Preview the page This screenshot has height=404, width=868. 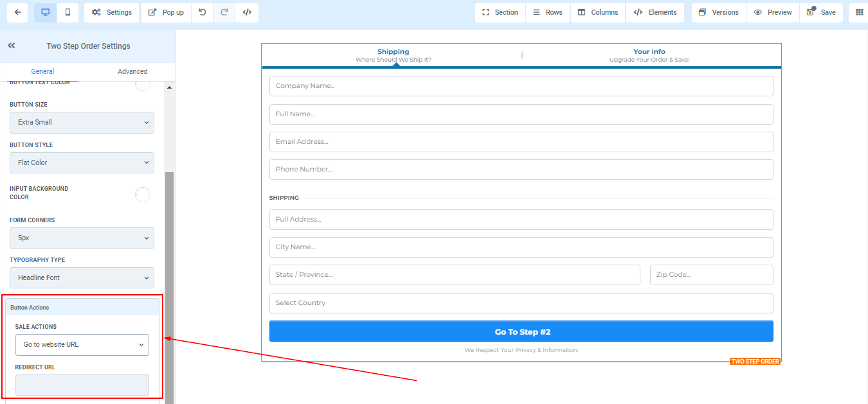(x=773, y=12)
